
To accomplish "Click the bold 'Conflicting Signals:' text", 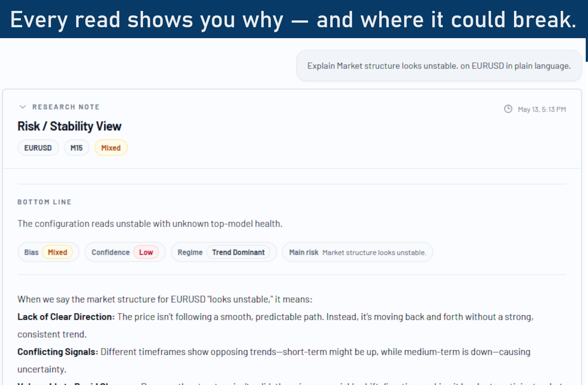I will click(58, 352).
